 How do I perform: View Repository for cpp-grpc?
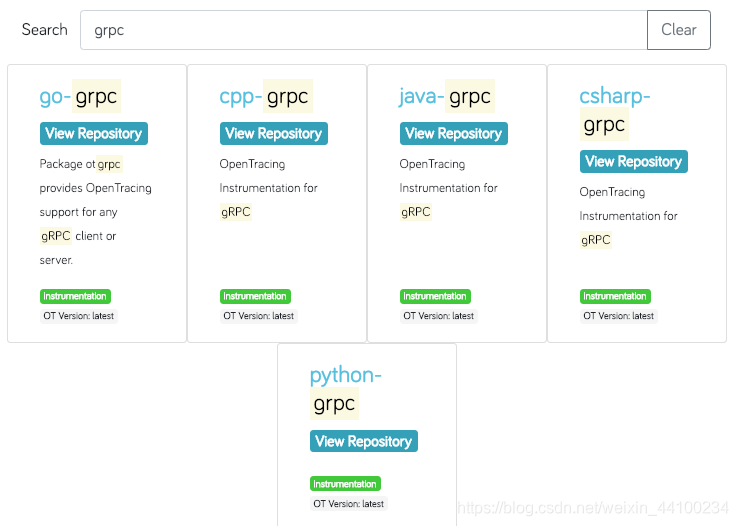click(x=273, y=134)
